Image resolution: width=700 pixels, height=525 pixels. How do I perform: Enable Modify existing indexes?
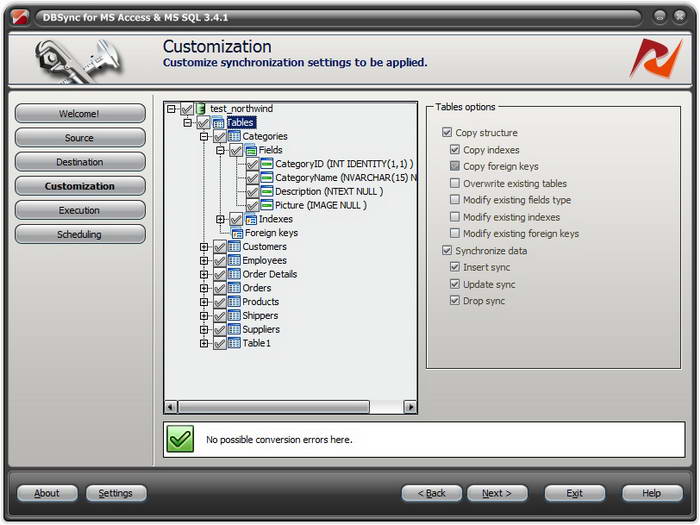coord(455,217)
